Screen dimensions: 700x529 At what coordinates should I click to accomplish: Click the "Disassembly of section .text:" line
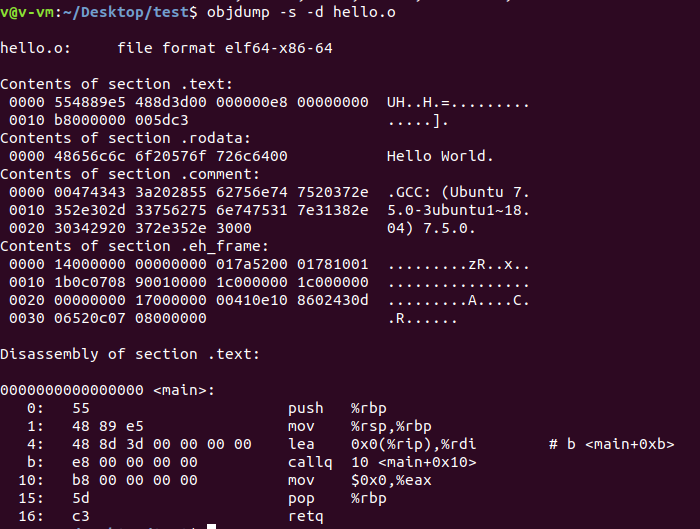(129, 354)
